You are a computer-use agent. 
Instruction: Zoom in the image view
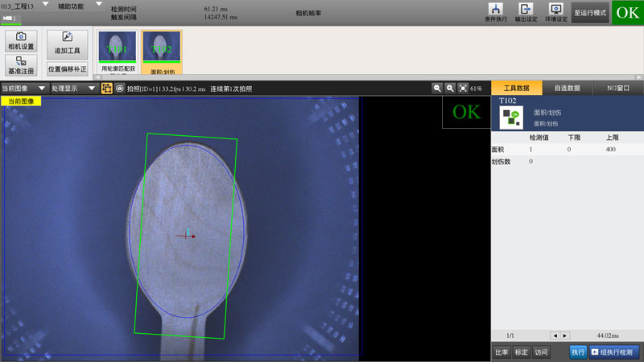[451, 88]
